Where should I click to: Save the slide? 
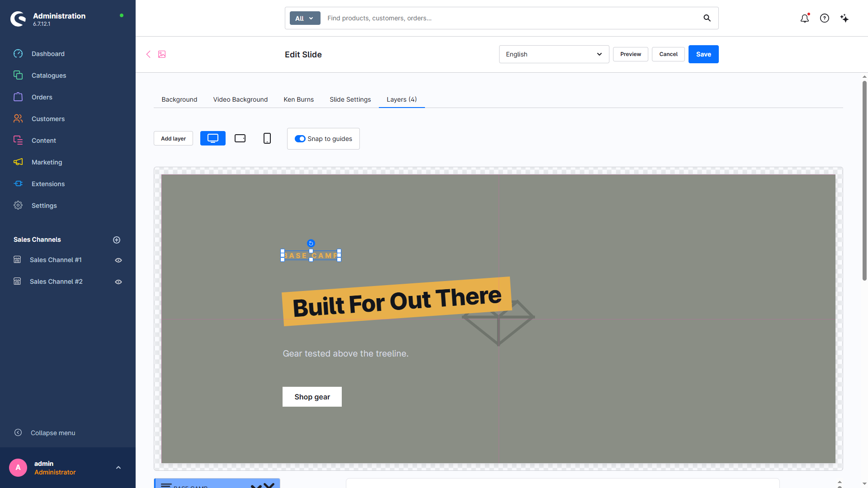pyautogui.click(x=703, y=54)
